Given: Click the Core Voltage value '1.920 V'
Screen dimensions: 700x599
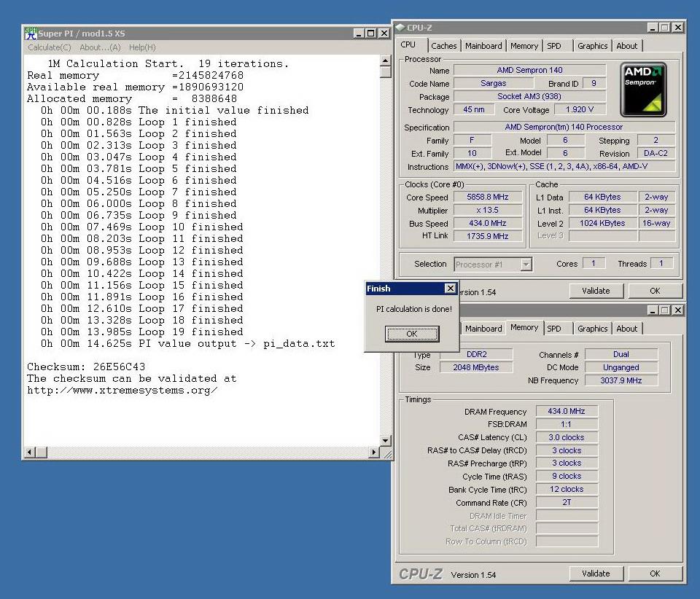Looking at the screenshot, I should coord(580,110).
